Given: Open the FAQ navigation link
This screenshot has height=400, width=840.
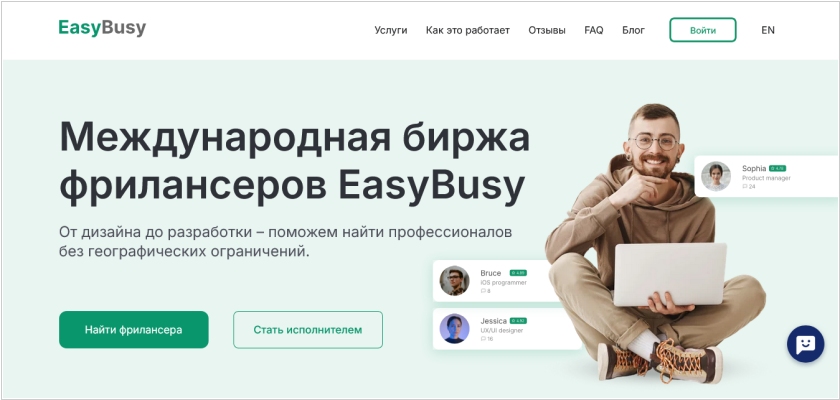Looking at the screenshot, I should click(x=594, y=31).
